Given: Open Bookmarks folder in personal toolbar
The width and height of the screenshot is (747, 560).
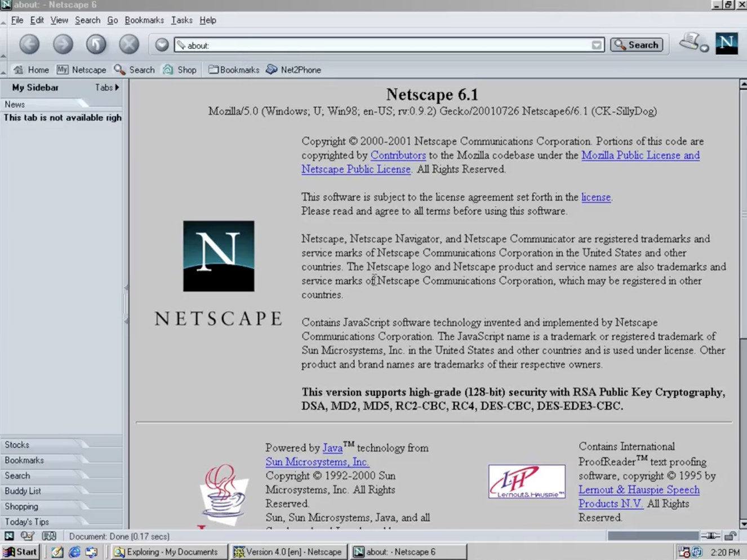Looking at the screenshot, I should coord(234,70).
